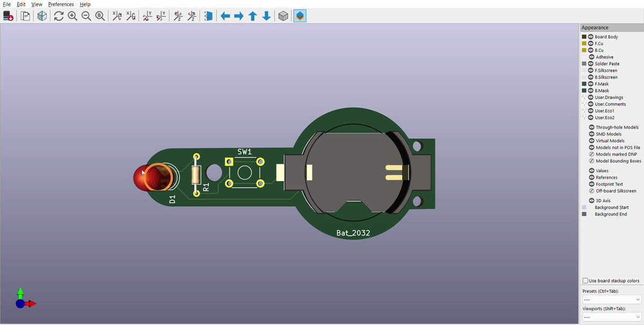
Task: Open the Presets dropdown
Action: pyautogui.click(x=612, y=299)
